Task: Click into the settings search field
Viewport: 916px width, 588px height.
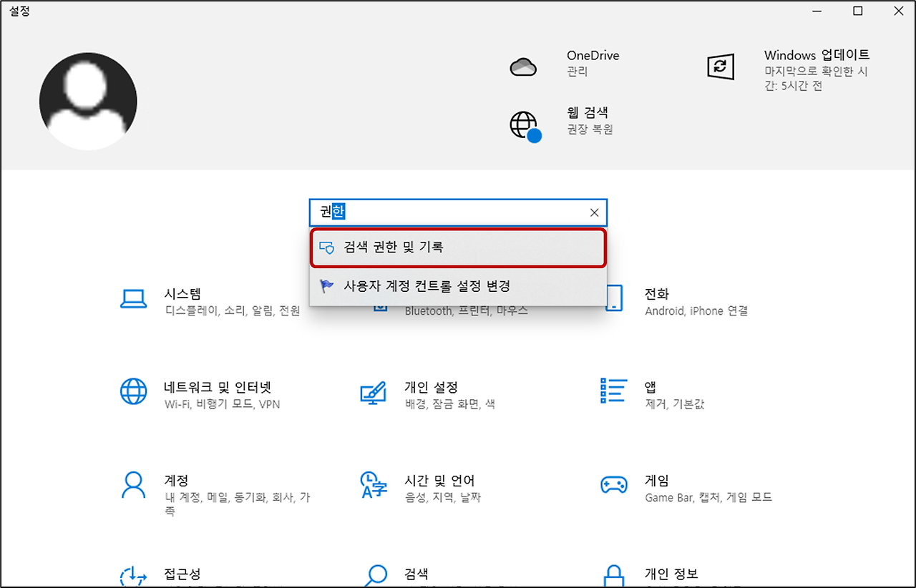Action: click(458, 212)
